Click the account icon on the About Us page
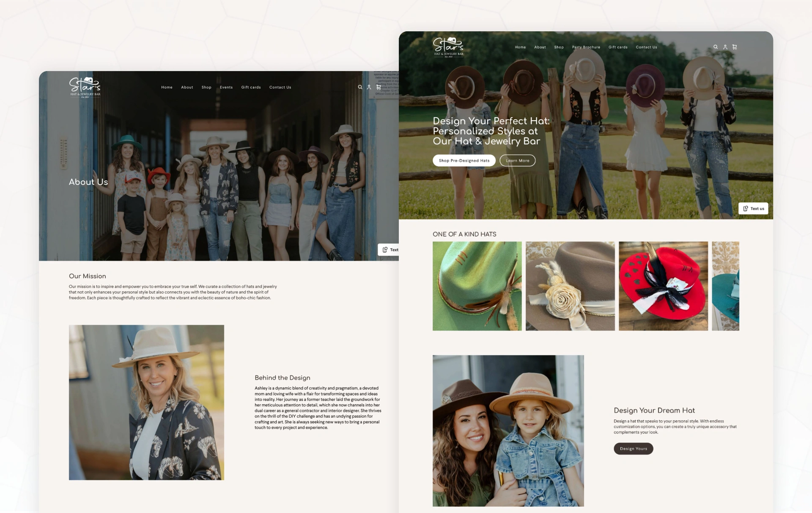Viewport: 812px width, 513px height. [x=369, y=87]
